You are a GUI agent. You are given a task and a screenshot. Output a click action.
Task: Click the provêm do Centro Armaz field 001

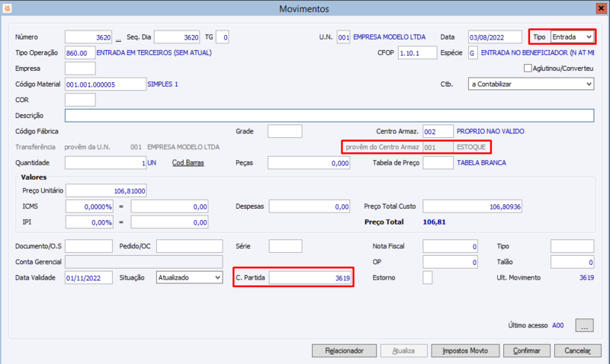click(x=438, y=147)
